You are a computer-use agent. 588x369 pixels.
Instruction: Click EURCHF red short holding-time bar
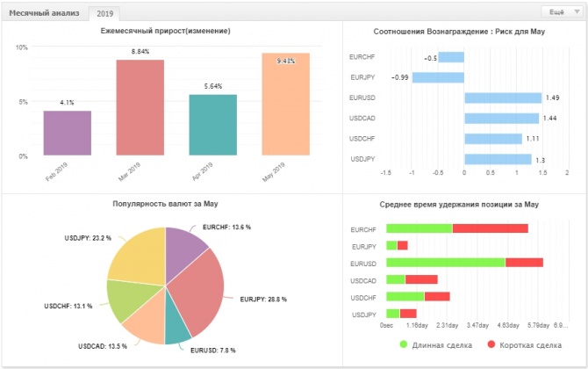(x=491, y=228)
